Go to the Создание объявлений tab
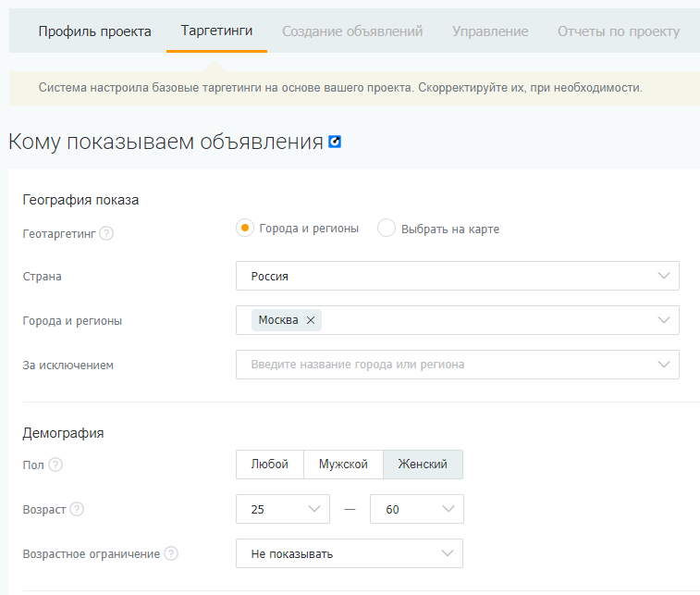700x595 pixels. 352,31
